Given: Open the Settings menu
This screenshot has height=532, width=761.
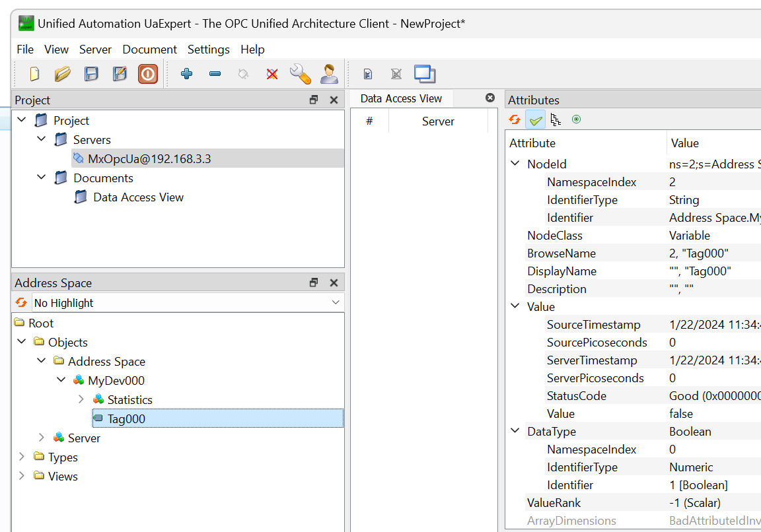Looking at the screenshot, I should pos(209,50).
